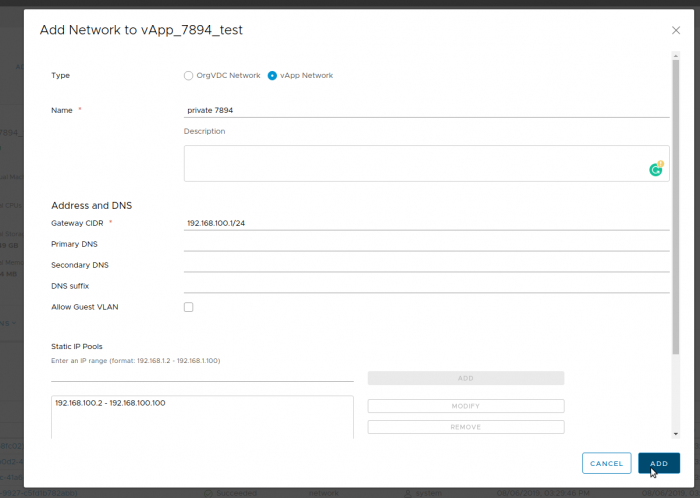Focus the Gateway CIDR field

(x=426, y=223)
